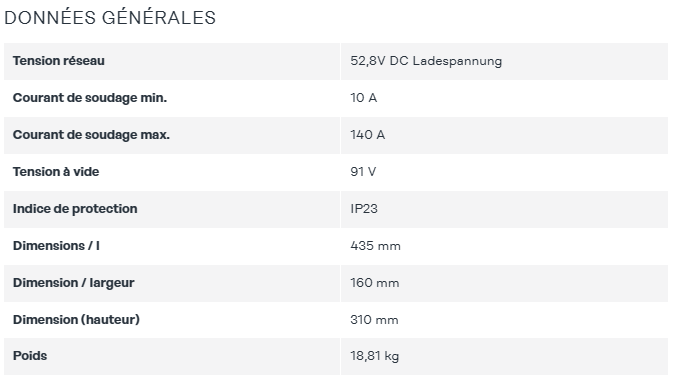Click the 140 A value

[x=367, y=135]
